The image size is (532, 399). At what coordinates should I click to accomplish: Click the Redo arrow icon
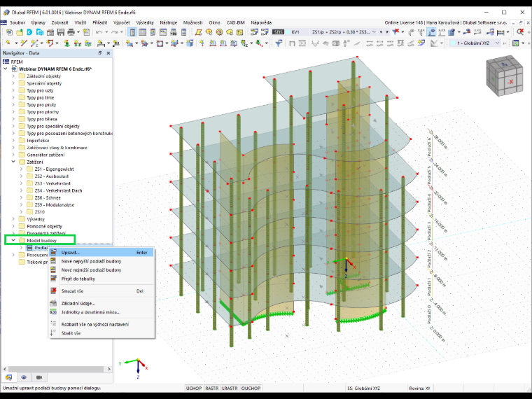[x=114, y=32]
